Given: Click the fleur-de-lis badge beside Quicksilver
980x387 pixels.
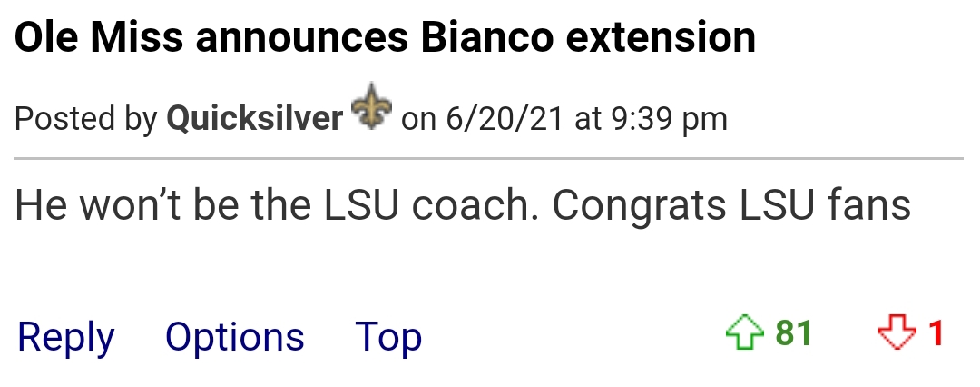Looking at the screenshot, I should tap(372, 106).
